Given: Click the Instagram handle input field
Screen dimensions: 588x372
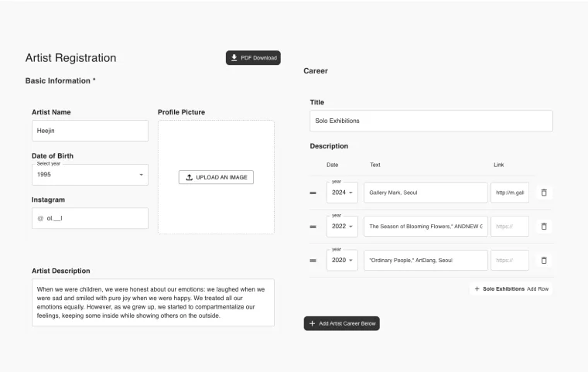Looking at the screenshot, I should tap(94, 218).
